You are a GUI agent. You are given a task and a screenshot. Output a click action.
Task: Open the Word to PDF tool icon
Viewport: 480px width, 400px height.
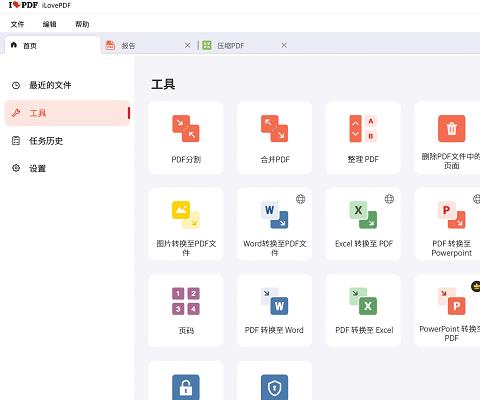click(274, 214)
